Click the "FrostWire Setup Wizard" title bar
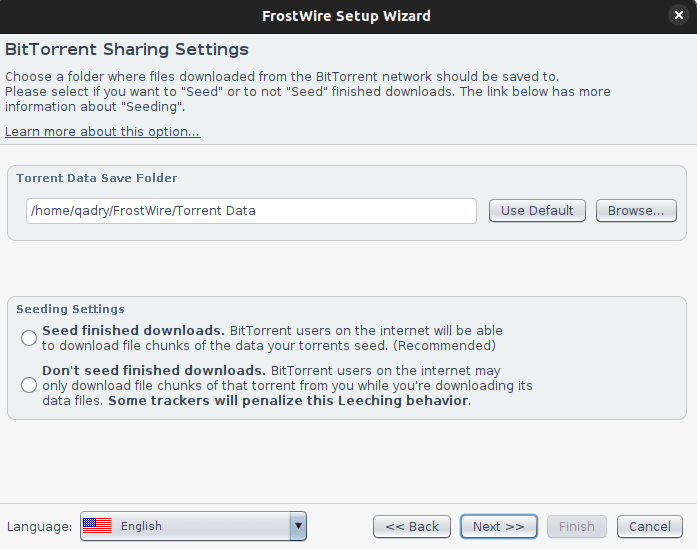Screen dimensions: 697x549 pos(346,16)
